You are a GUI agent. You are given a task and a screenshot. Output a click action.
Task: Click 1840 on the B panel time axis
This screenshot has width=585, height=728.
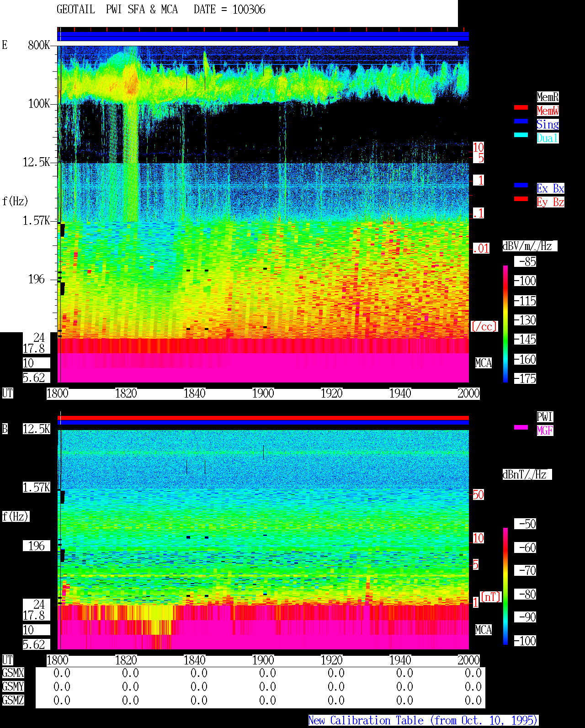tap(194, 660)
